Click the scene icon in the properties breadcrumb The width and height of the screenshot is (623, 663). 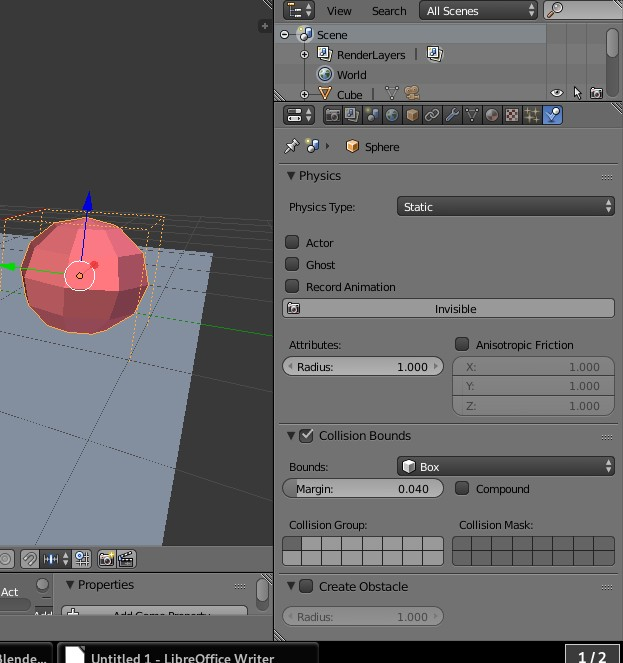(x=312, y=145)
